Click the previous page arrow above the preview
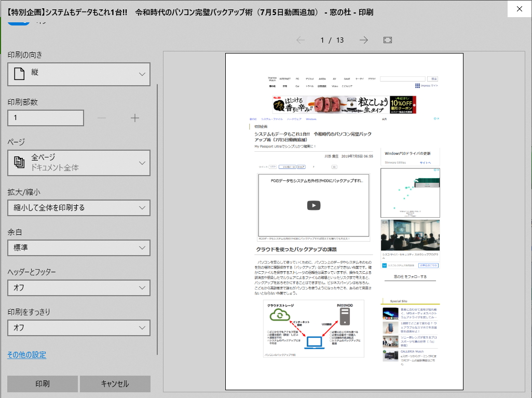Viewport: 532px width, 398px height. point(300,39)
